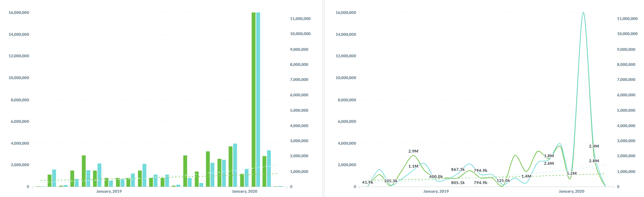
Task: Click January, 2019 label under bar chart
Action: [109, 191]
